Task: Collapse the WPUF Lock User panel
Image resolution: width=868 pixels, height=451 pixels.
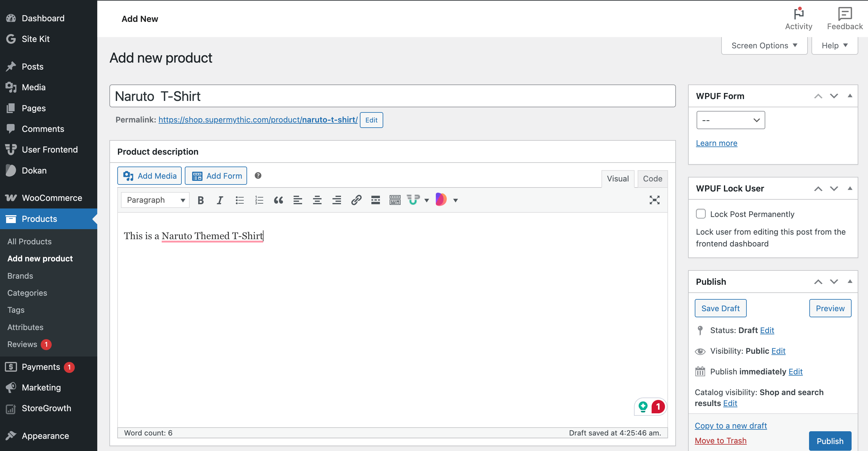Action: click(x=850, y=188)
